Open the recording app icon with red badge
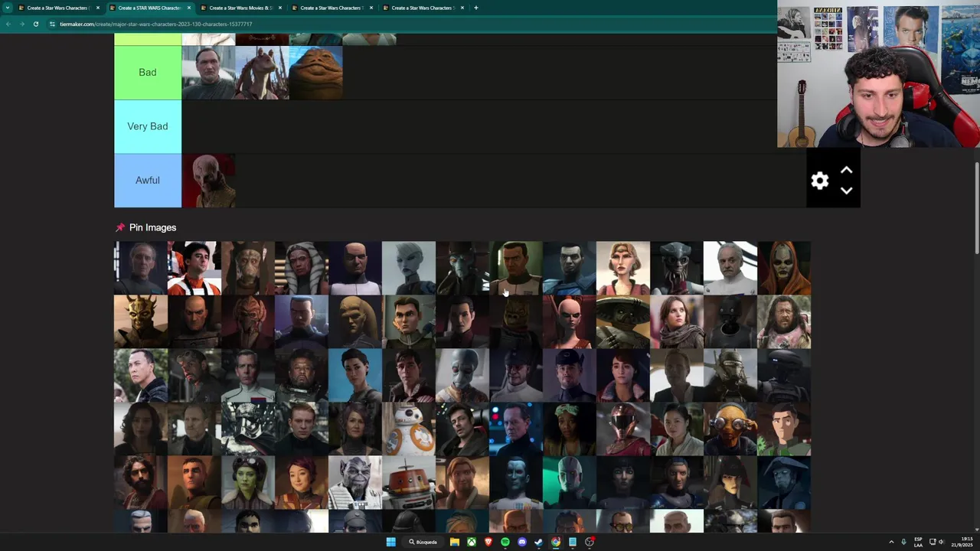The image size is (980, 551). pos(590,542)
